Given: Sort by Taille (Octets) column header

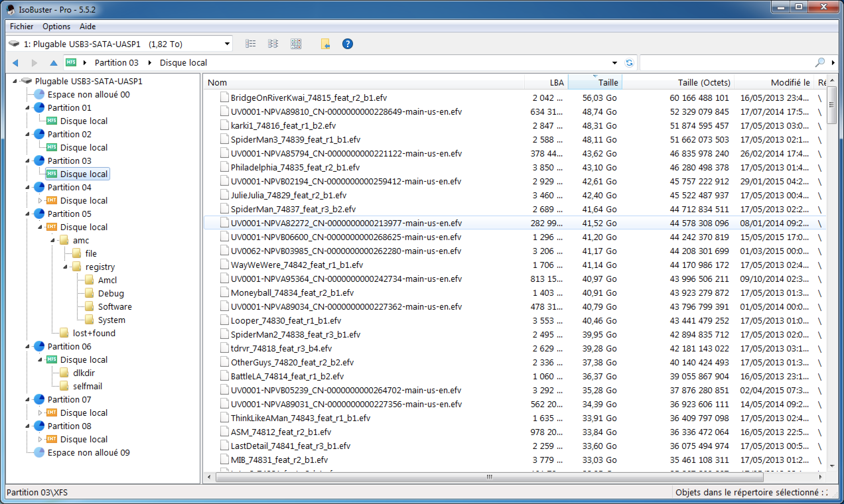Looking at the screenshot, I should pos(703,83).
